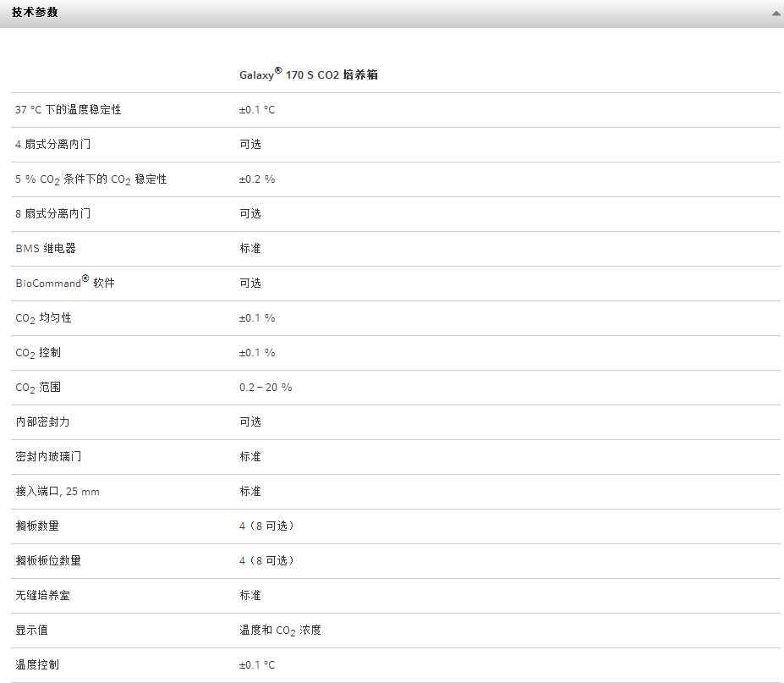Collapse the 技术参数 section arrow
This screenshot has width=784, height=683.
point(775,14)
